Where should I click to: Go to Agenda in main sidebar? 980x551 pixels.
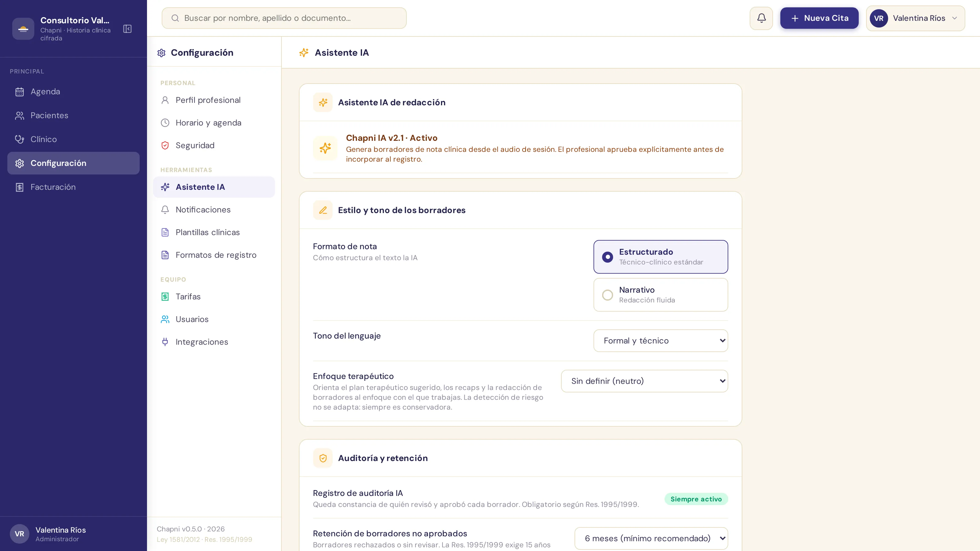point(73,92)
